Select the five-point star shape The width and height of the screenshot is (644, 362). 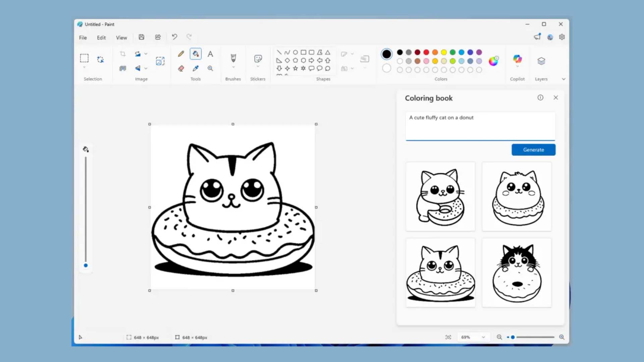coord(295,68)
